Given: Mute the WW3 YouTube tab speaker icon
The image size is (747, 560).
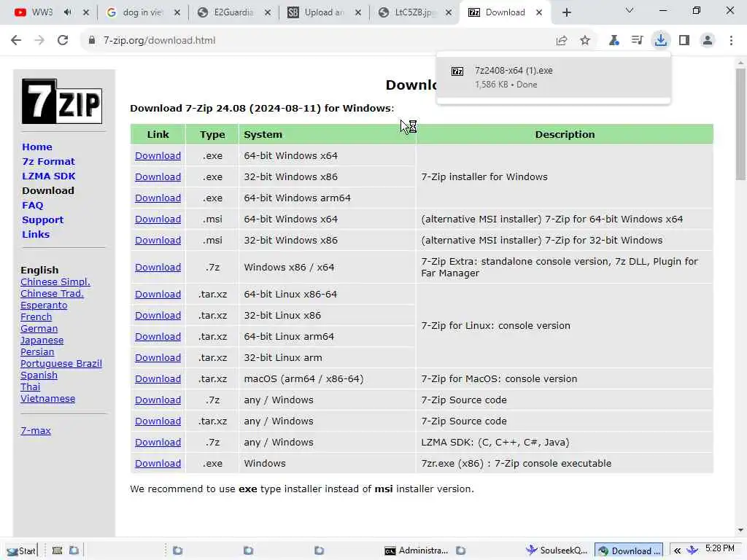Looking at the screenshot, I should coord(68,12).
